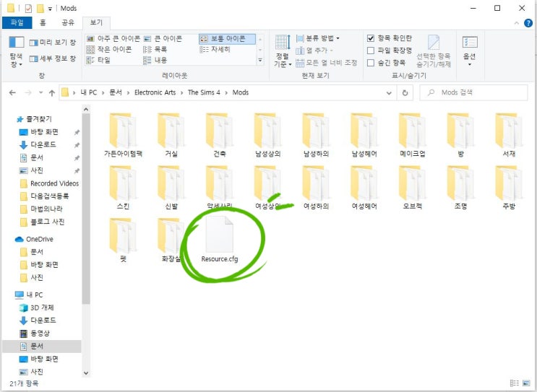
Task: Click the Help question mark icon
Action: [528, 23]
